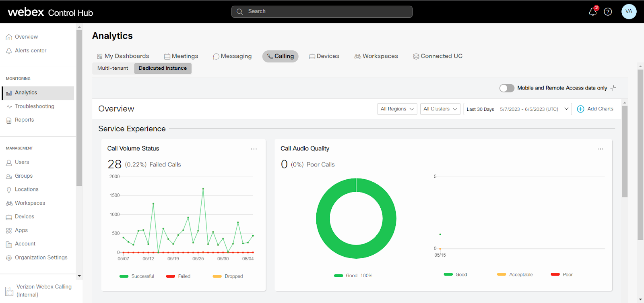Image resolution: width=644 pixels, height=303 pixels.
Task: Toggle Mobile and Remote Access data only switch
Action: pos(507,88)
